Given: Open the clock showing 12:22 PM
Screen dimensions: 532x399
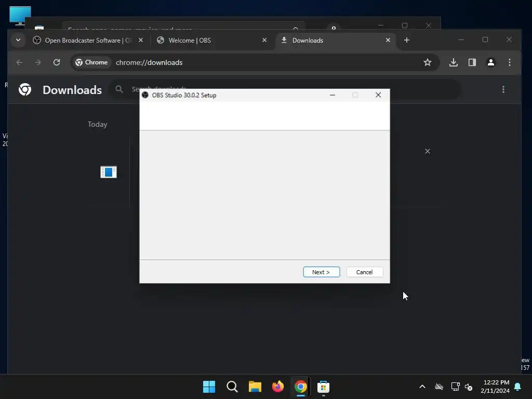Looking at the screenshot, I should tap(495, 387).
